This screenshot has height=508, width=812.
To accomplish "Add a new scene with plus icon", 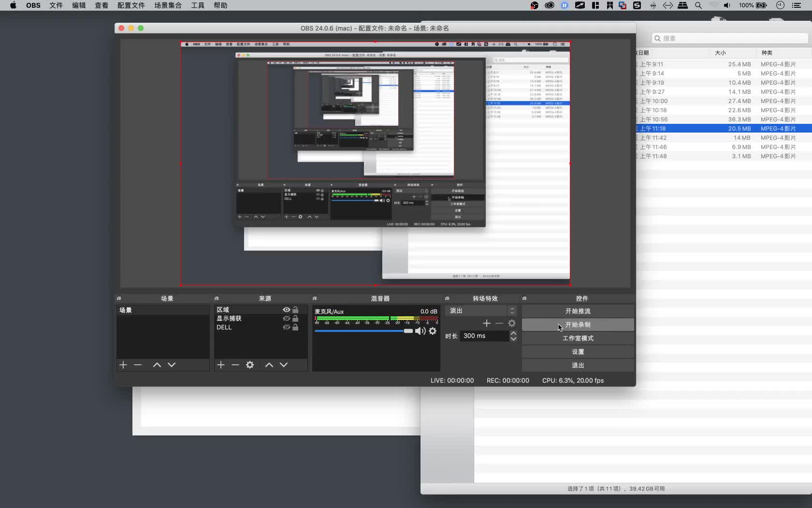I will (x=123, y=365).
